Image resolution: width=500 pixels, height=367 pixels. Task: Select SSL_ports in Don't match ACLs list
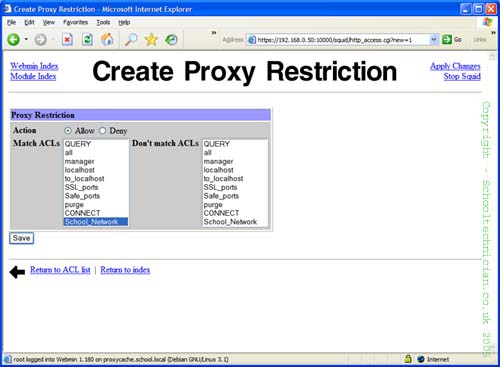click(235, 187)
